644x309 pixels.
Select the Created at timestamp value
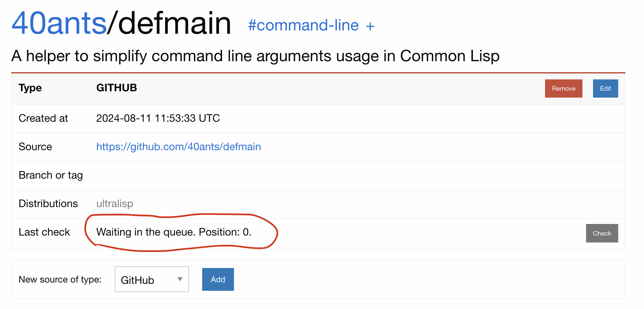158,118
